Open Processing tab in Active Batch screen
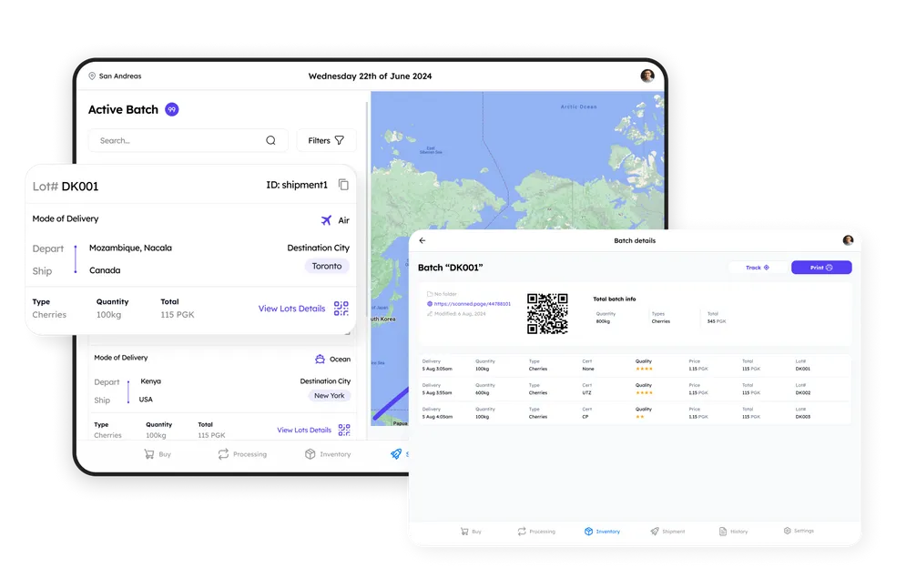Screen dimensions: 906x588 (x=242, y=454)
